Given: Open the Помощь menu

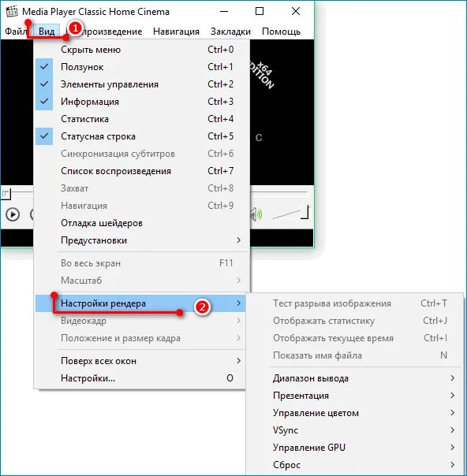Looking at the screenshot, I should [281, 32].
